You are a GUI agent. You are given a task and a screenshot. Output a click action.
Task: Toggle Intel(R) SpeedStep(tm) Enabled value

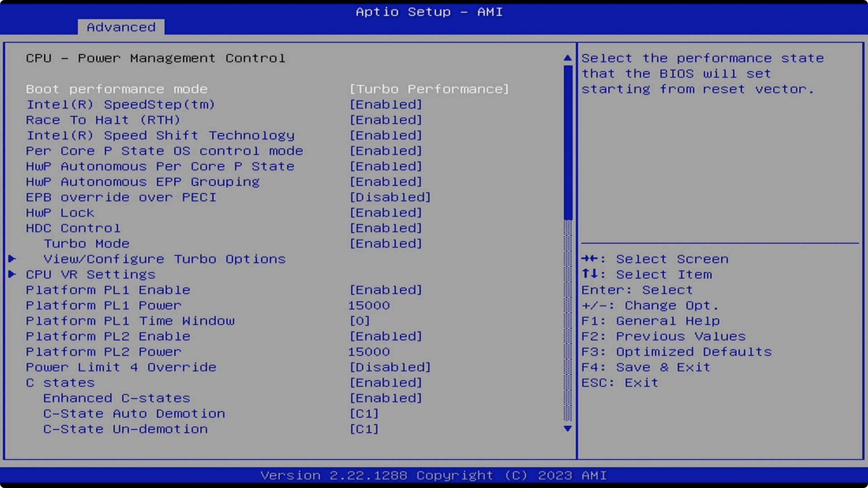[x=386, y=104]
